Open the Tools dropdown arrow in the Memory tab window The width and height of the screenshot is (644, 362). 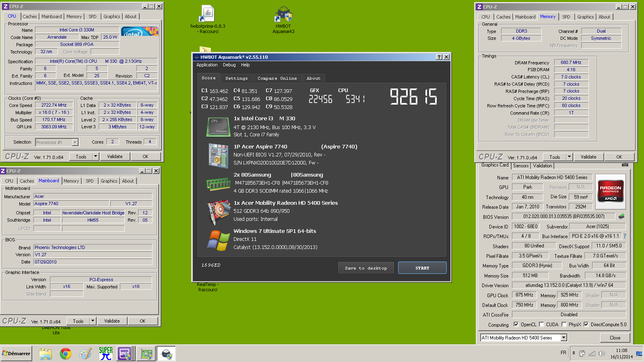(569, 157)
